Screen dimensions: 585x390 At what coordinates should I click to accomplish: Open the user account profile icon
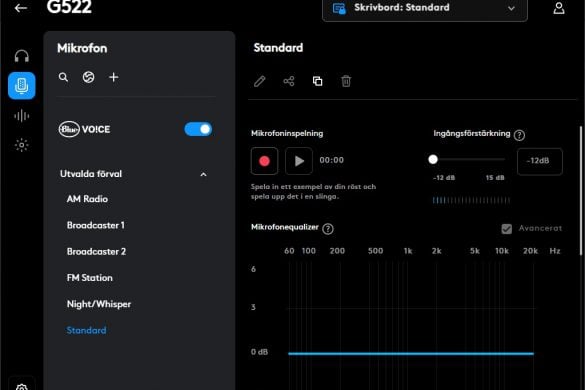(x=559, y=8)
